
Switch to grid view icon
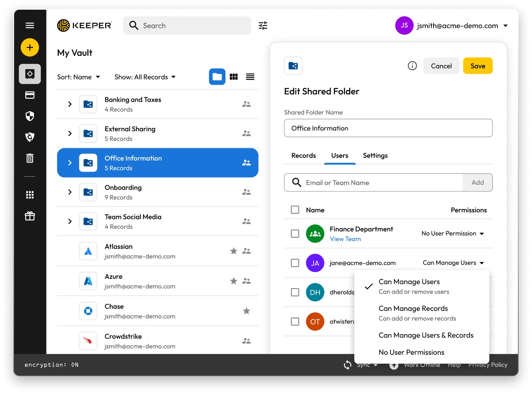point(234,77)
